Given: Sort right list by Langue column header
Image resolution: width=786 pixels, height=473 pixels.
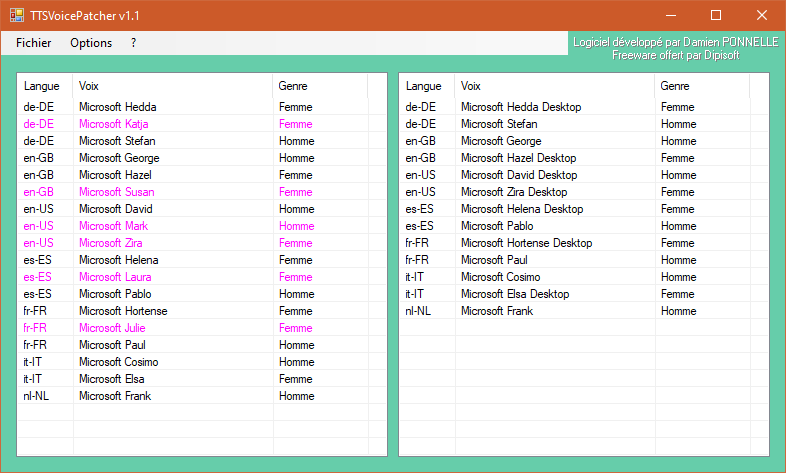Looking at the screenshot, I should (x=427, y=86).
